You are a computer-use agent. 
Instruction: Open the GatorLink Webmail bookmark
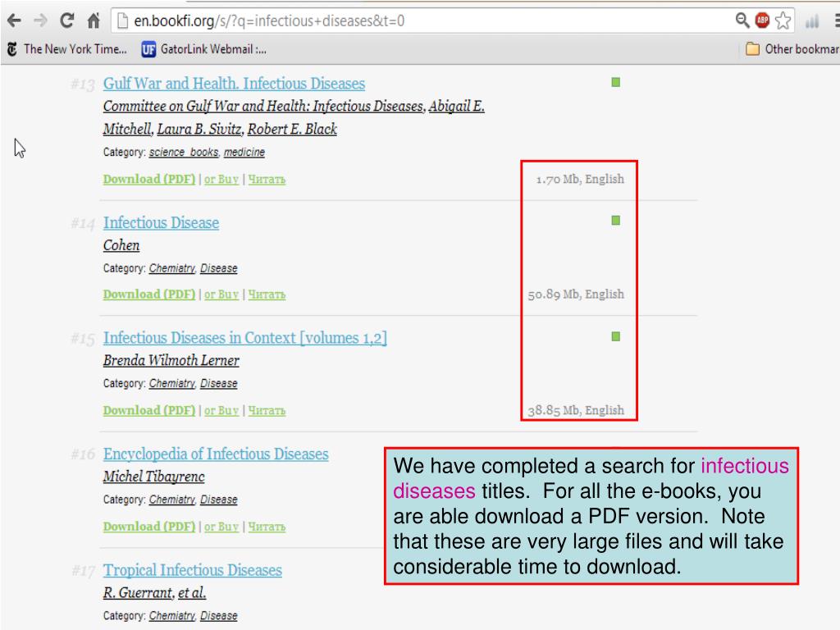pyautogui.click(x=204, y=49)
